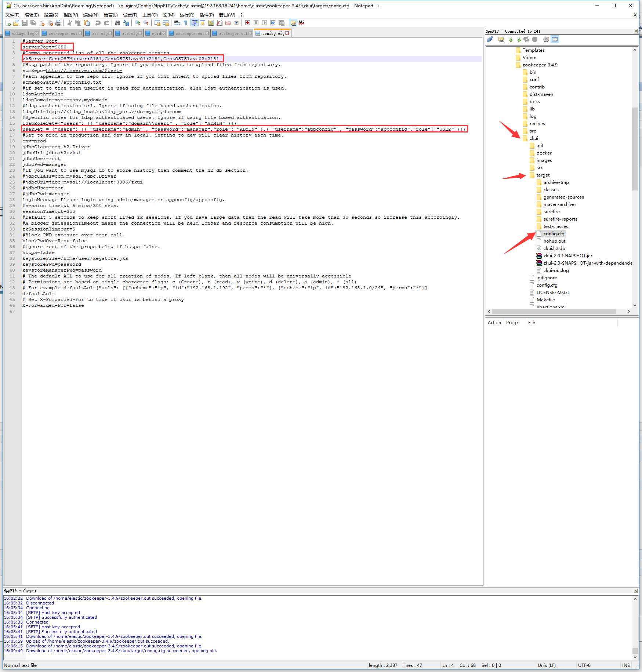This screenshot has width=642, height=672.
Task: Open NppFTP settings gear
Action: tap(546, 40)
